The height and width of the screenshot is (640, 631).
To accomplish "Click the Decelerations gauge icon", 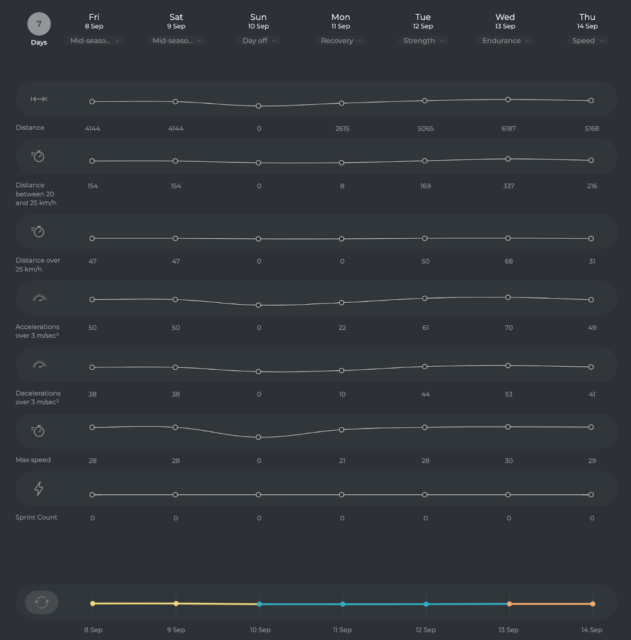I will 39,365.
